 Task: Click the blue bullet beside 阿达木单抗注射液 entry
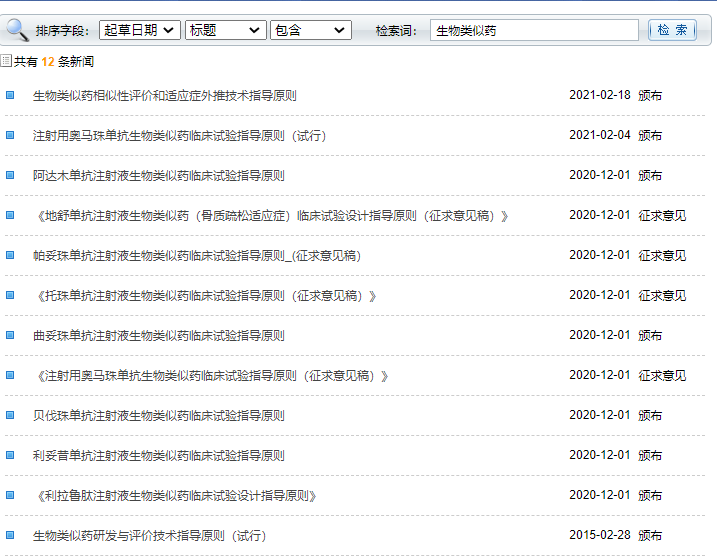click(x=10, y=175)
